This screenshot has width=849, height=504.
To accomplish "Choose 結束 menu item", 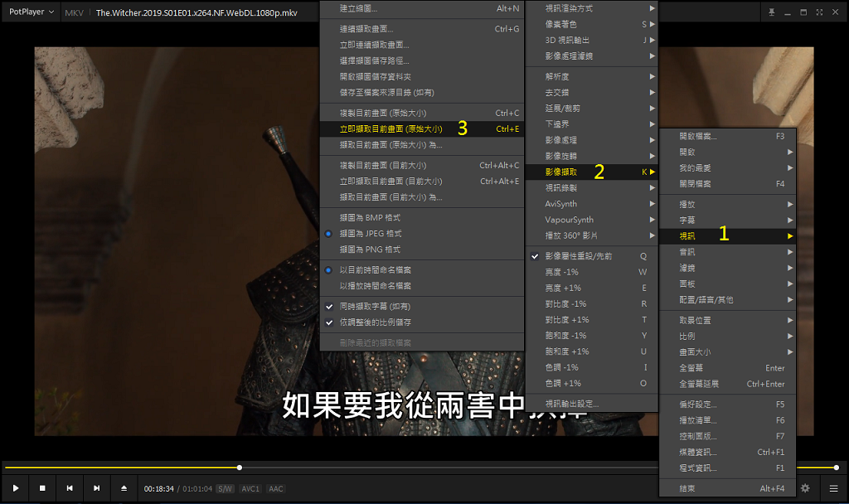I will (728, 488).
